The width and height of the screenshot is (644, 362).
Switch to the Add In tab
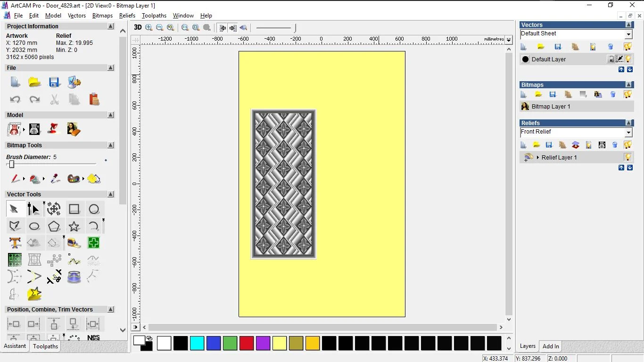pos(550,346)
